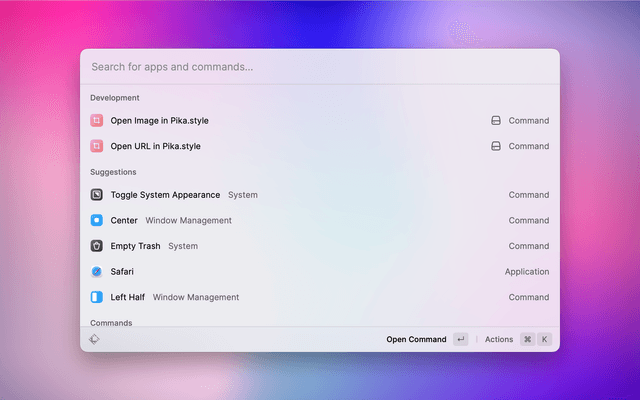Viewport: 640px width, 400px height.
Task: Click the dev extension icon beside Open Image
Action: point(495,120)
